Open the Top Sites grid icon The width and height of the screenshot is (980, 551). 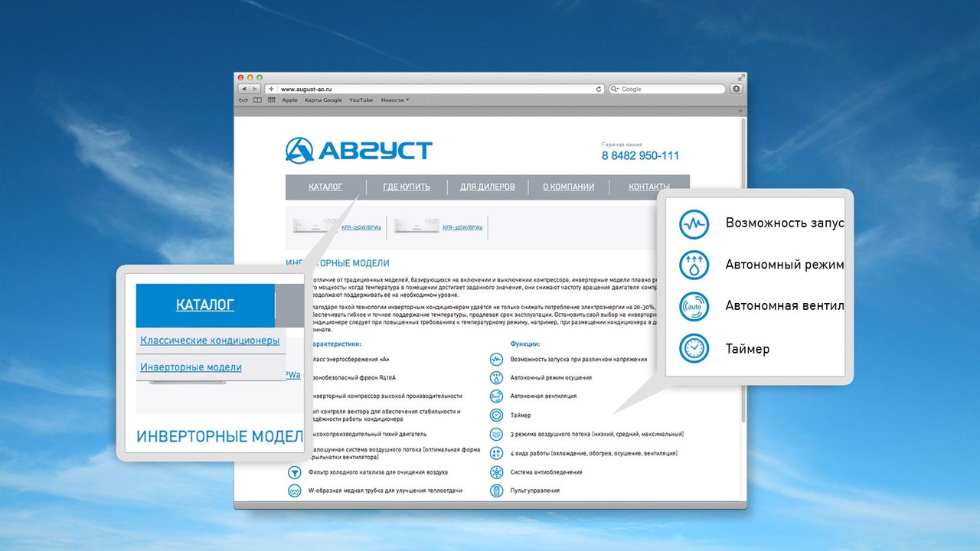(x=271, y=100)
